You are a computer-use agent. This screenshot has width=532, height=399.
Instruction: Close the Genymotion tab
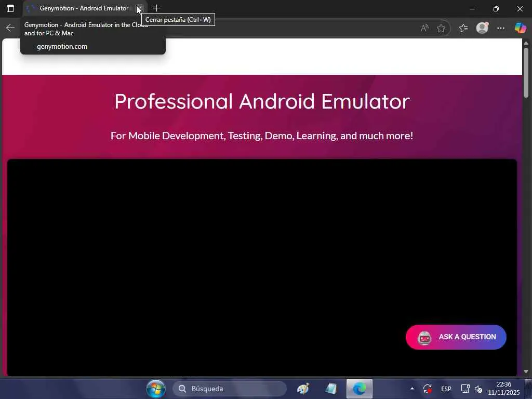point(139,8)
